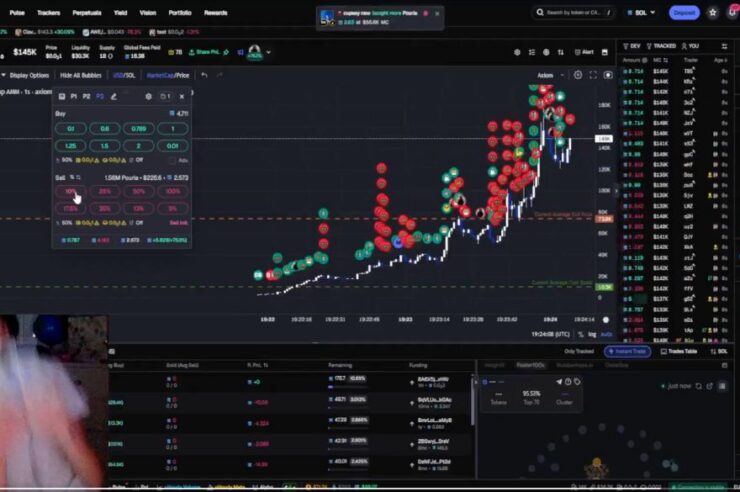Expand the Display Options menu

pyautogui.click(x=26, y=75)
